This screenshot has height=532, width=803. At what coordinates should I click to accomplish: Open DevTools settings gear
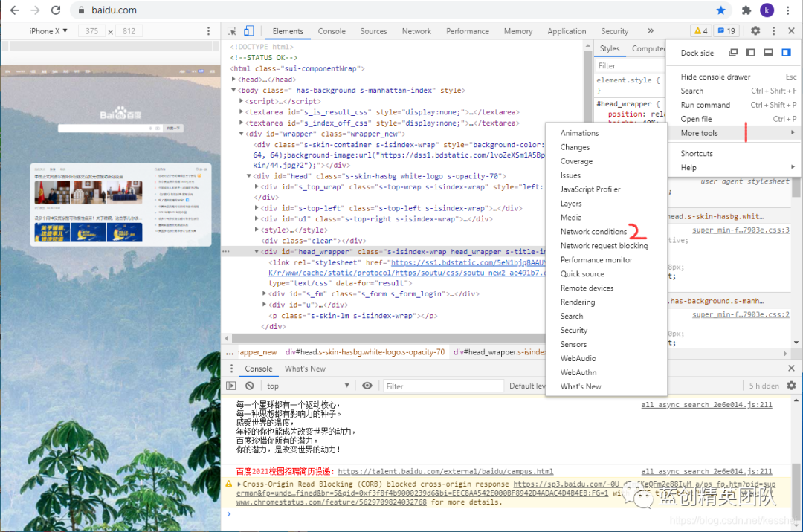[755, 31]
